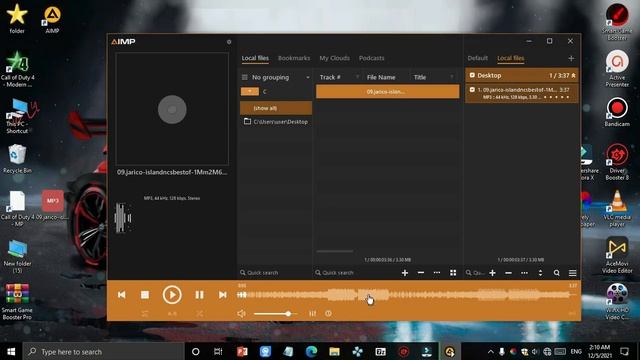Open the VLC media player desktop icon
The height and width of the screenshot is (360, 640).
pyautogui.click(x=617, y=209)
